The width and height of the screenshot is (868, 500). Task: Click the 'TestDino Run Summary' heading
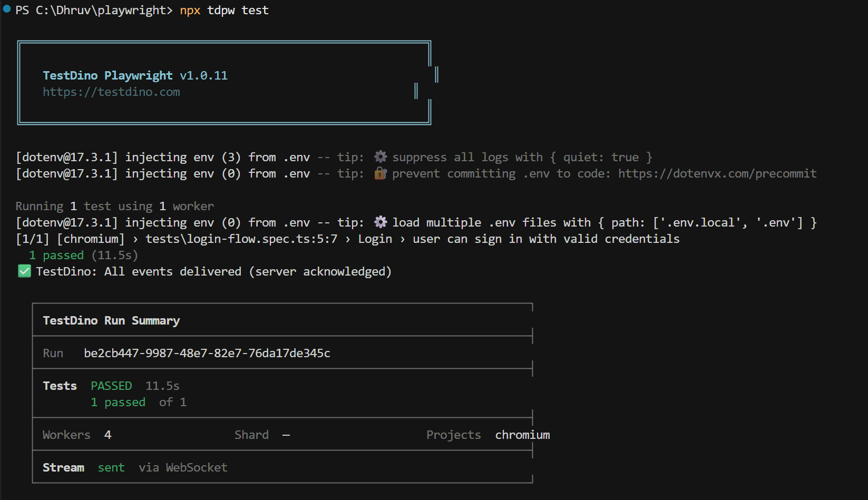111,321
